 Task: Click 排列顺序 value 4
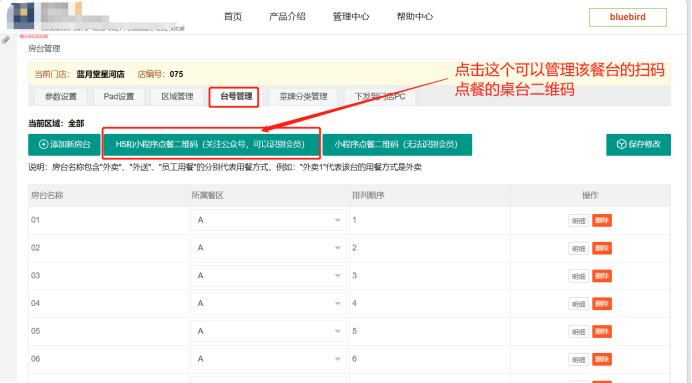354,303
